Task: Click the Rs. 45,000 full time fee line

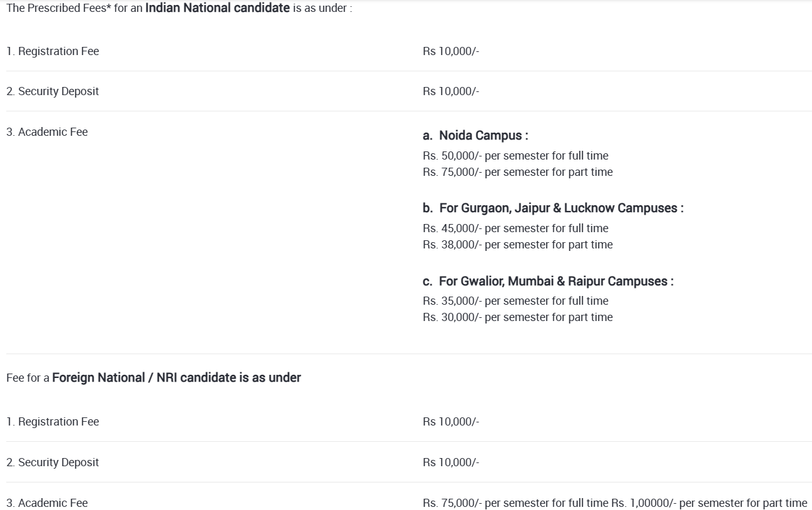Action: click(x=515, y=228)
